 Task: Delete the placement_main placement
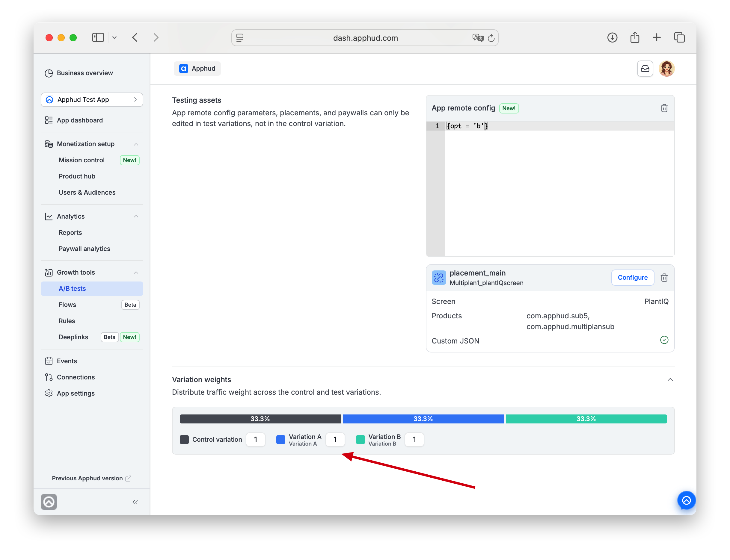coord(664,277)
